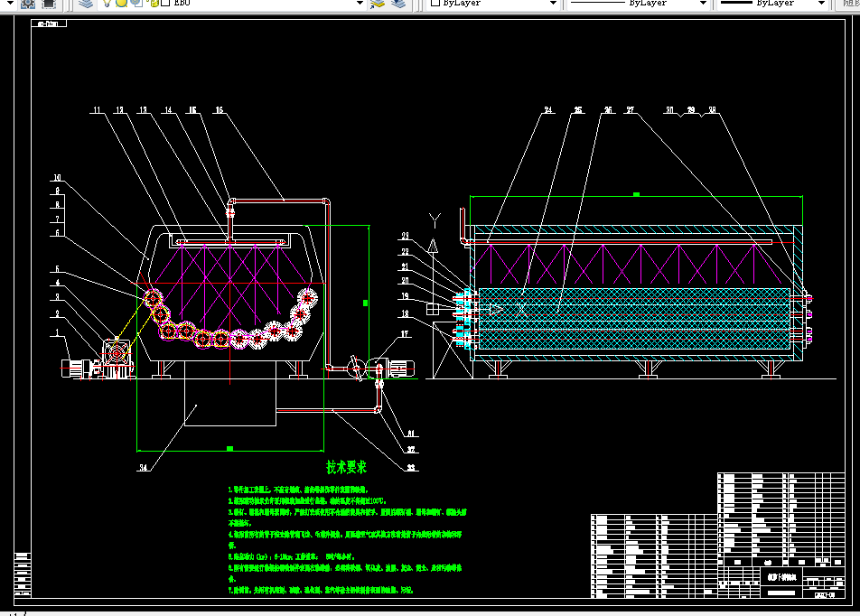This screenshot has width=860, height=616.
Task: Open the EBU layer dropdown list
Action: pos(360,4)
